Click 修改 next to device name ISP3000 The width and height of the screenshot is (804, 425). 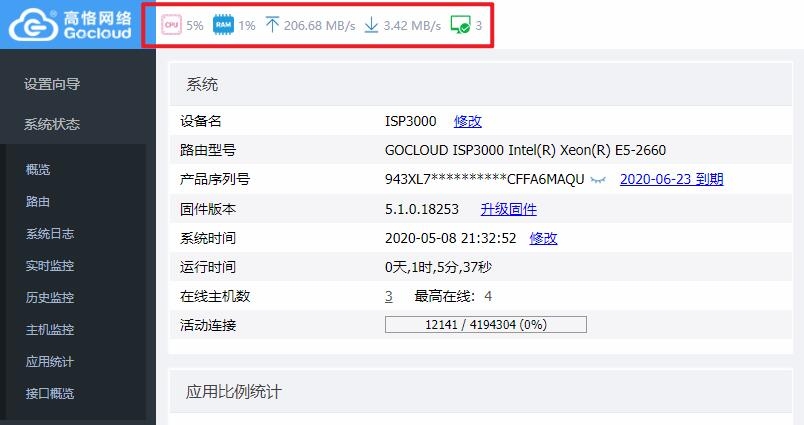coord(468,121)
